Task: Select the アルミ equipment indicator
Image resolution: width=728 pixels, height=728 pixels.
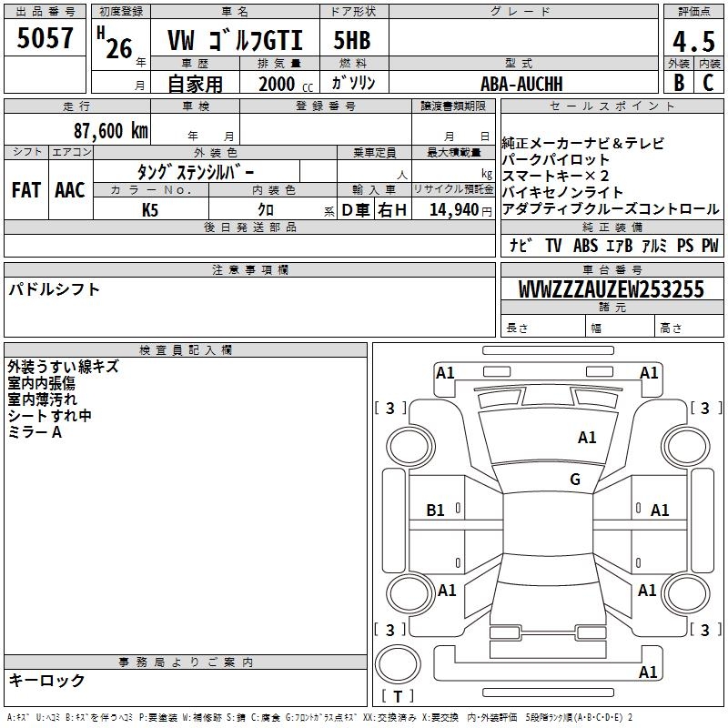Action: (x=653, y=246)
